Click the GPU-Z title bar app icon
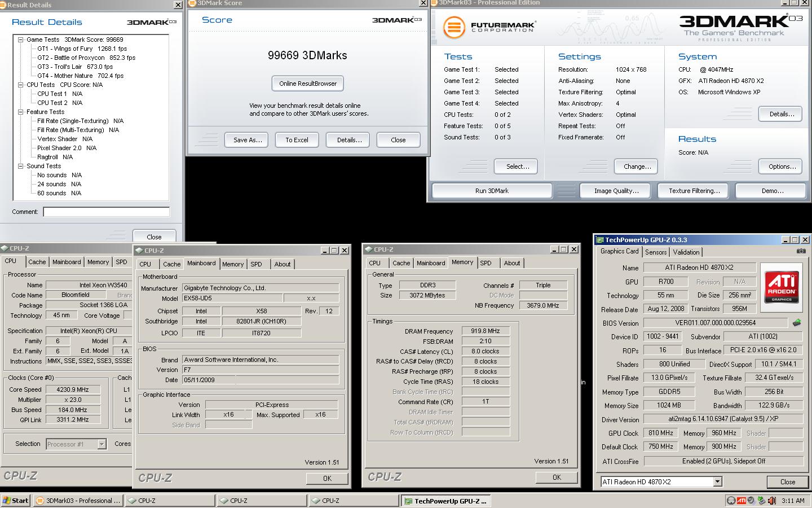812x508 pixels. [x=600, y=240]
